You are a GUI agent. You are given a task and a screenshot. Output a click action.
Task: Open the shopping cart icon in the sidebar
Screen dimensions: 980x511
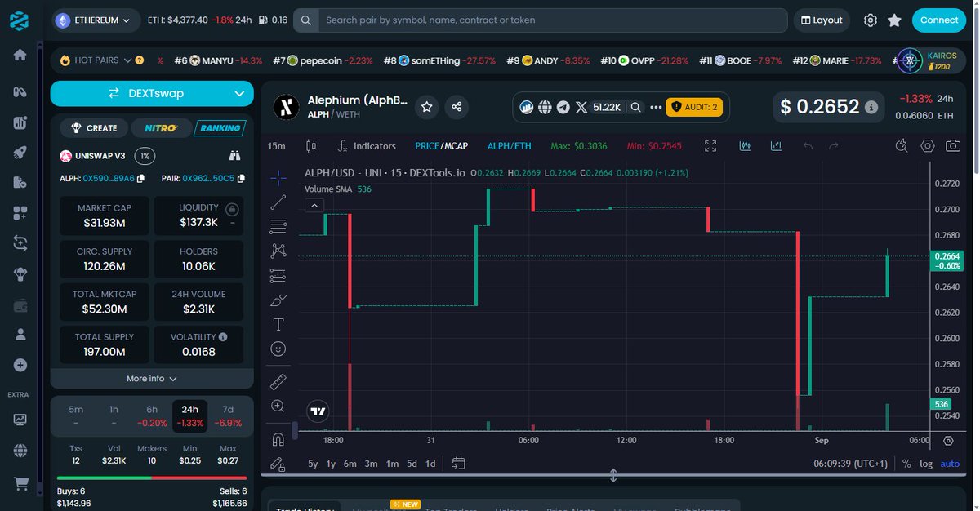[20, 483]
